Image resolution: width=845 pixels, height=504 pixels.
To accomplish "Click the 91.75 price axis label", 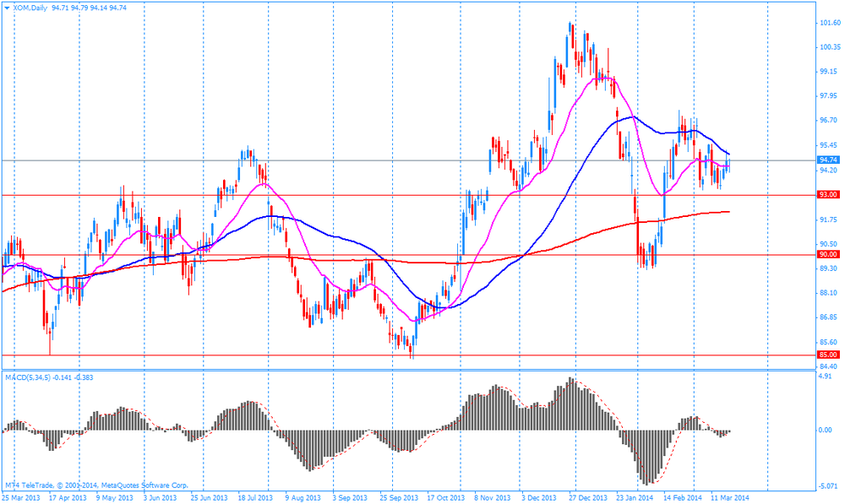I will (830, 219).
